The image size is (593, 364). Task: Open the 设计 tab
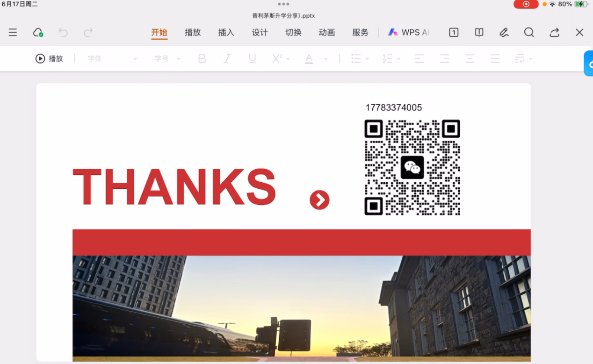point(260,32)
